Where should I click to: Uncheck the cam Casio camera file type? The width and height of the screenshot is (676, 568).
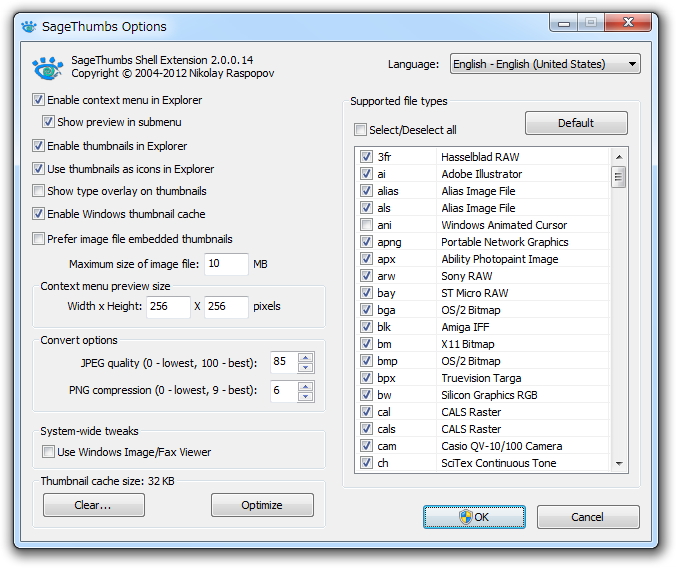(x=366, y=446)
